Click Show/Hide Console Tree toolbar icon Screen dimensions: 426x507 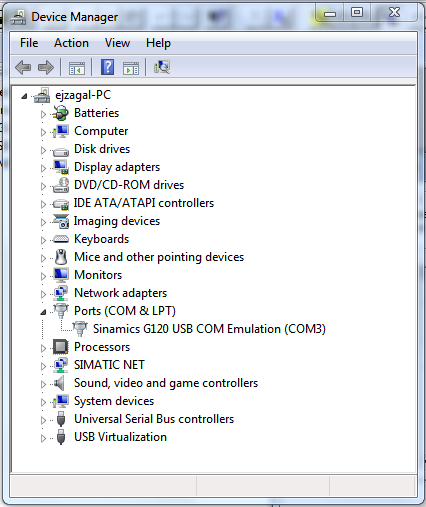tap(77, 68)
